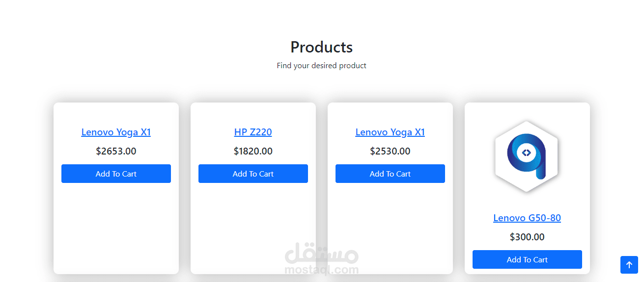Add the $2653.00 Lenovo Yoga X1 to cart

[116, 174]
